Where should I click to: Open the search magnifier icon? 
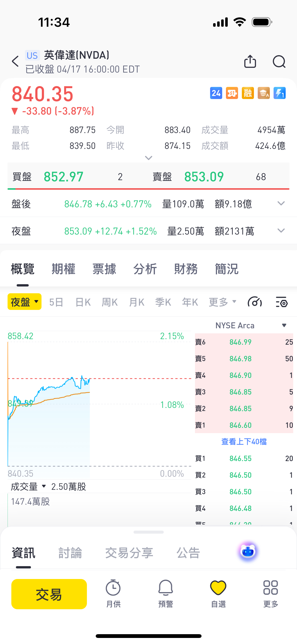pyautogui.click(x=279, y=61)
